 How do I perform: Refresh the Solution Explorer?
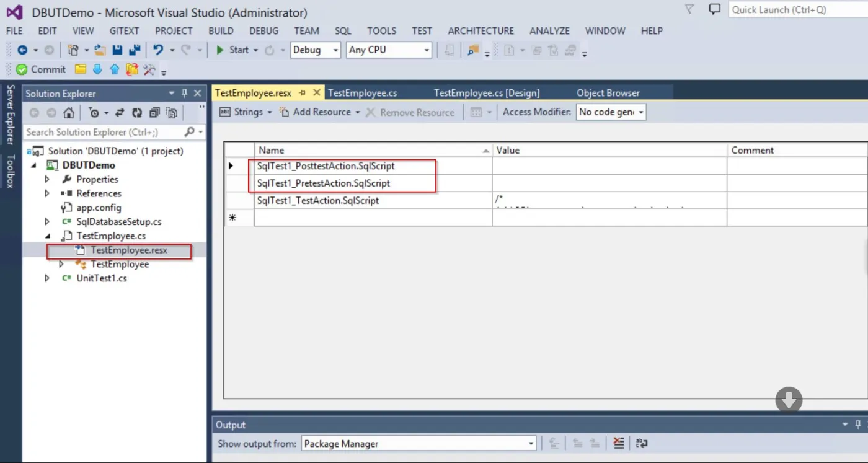click(137, 113)
